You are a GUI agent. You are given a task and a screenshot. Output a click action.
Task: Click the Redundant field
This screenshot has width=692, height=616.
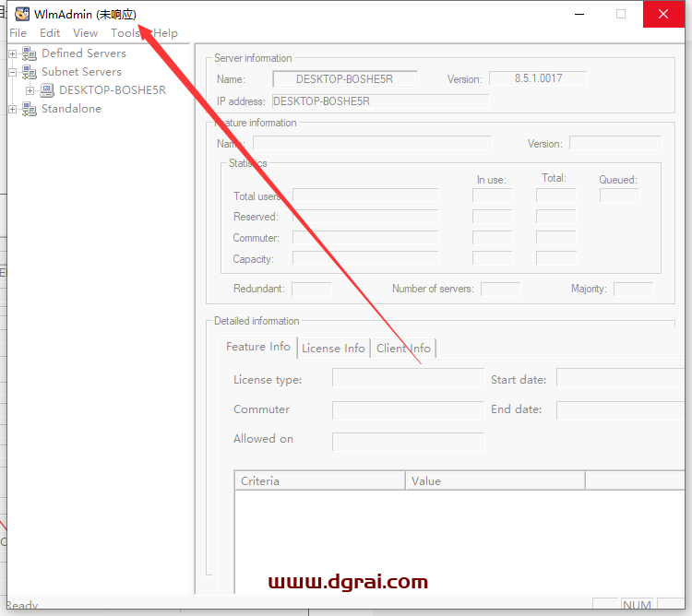point(312,290)
